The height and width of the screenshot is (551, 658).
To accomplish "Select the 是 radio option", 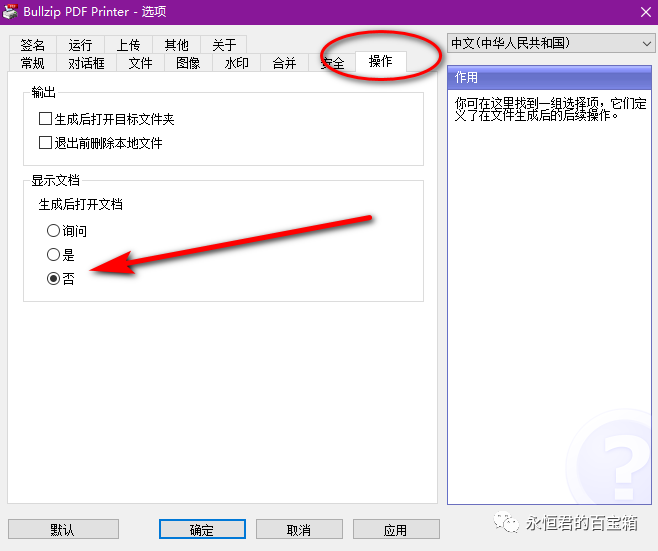I will (53, 255).
